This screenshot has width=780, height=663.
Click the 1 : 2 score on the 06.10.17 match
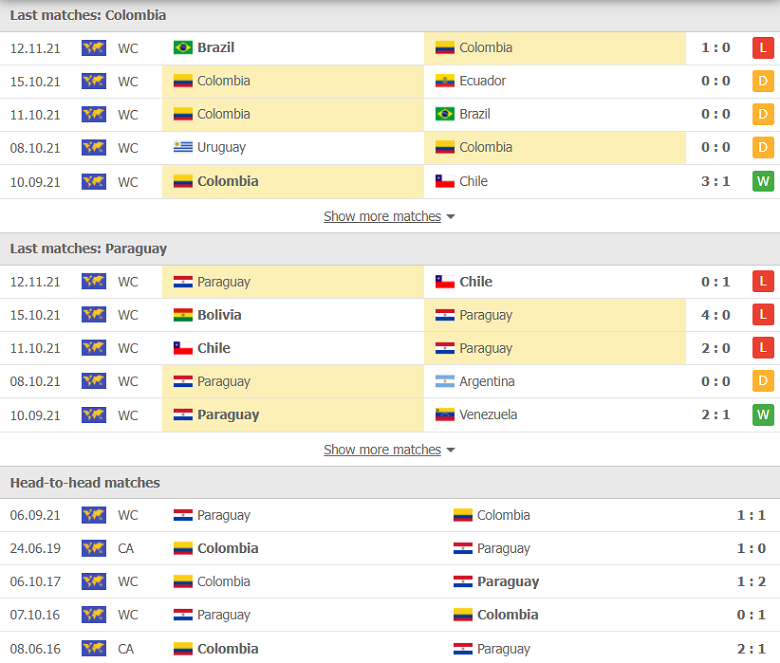751,581
